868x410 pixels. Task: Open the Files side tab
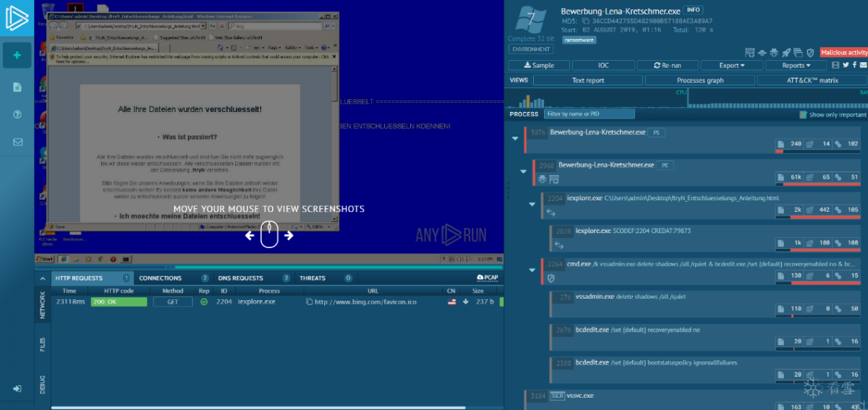point(42,345)
